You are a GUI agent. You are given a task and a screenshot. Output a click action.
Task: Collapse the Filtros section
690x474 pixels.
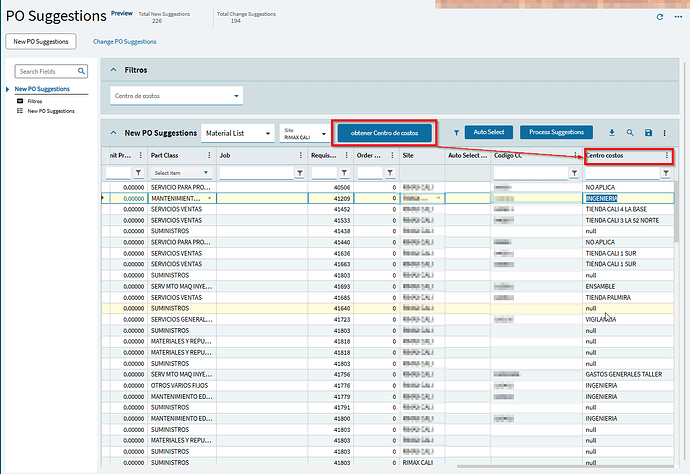tap(113, 71)
